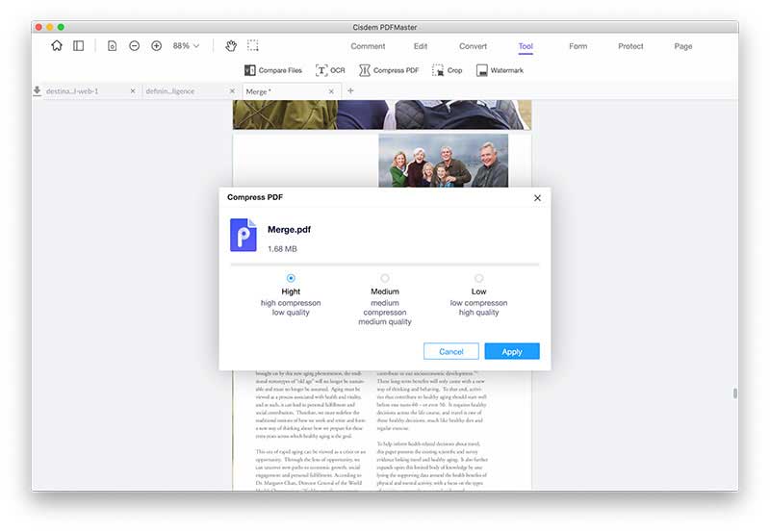Image resolution: width=770 pixels, height=532 pixels.
Task: Toggle the sidebar panel icon
Action: click(79, 45)
